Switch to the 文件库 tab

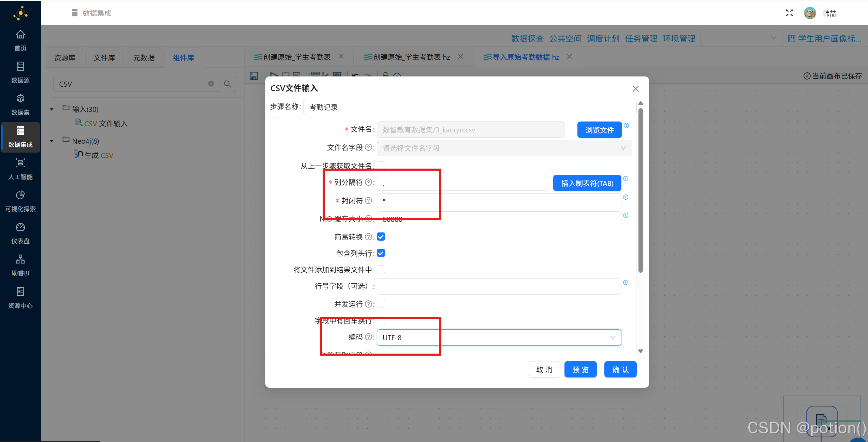coord(104,58)
